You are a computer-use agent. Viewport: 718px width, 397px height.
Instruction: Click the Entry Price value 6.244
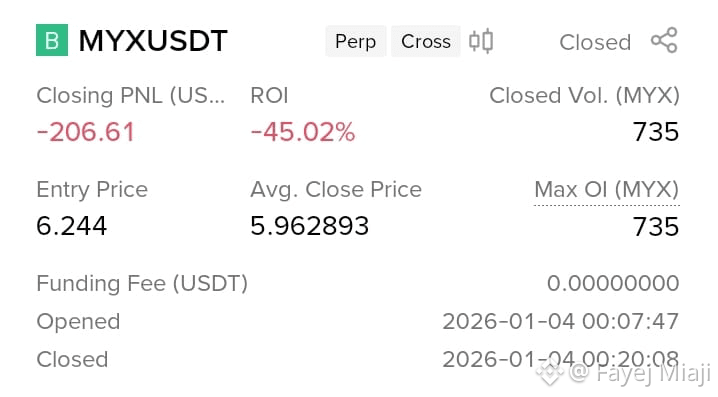(71, 226)
